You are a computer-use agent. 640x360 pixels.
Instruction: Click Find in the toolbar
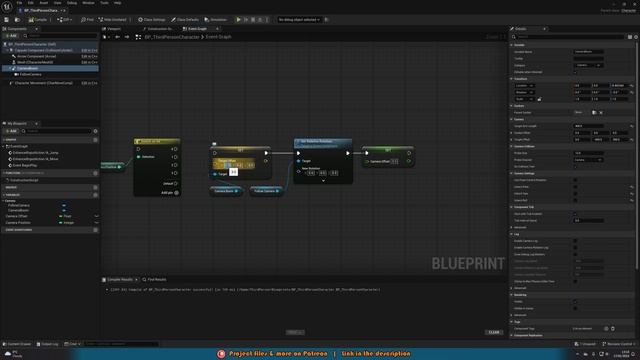(87, 20)
